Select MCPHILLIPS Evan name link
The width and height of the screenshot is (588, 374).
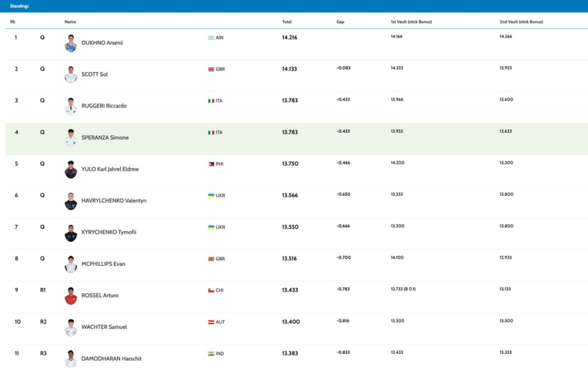(x=103, y=264)
